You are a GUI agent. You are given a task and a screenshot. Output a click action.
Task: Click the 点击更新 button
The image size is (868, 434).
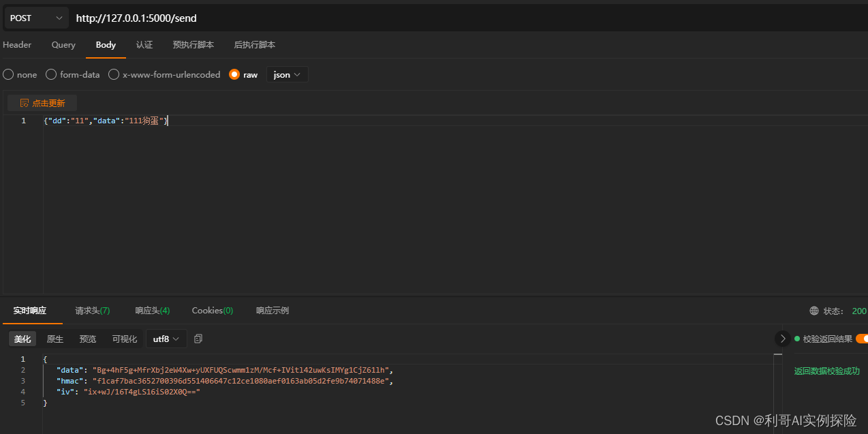click(x=42, y=103)
